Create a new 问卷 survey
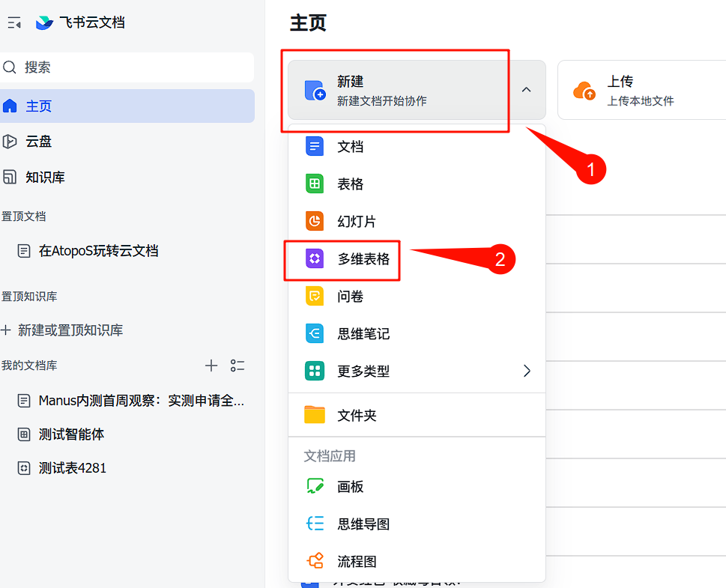 click(417, 297)
